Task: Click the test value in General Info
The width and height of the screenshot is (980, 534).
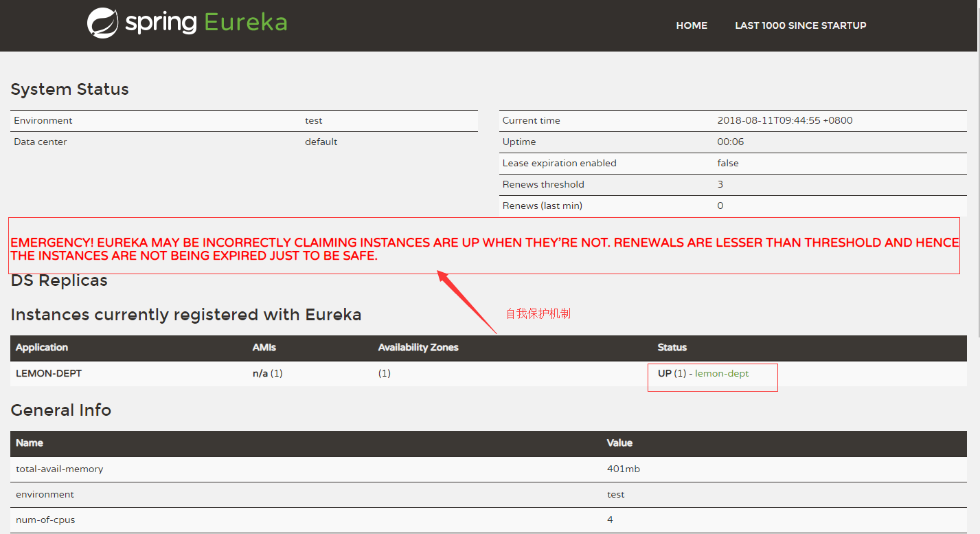Action: tap(616, 494)
